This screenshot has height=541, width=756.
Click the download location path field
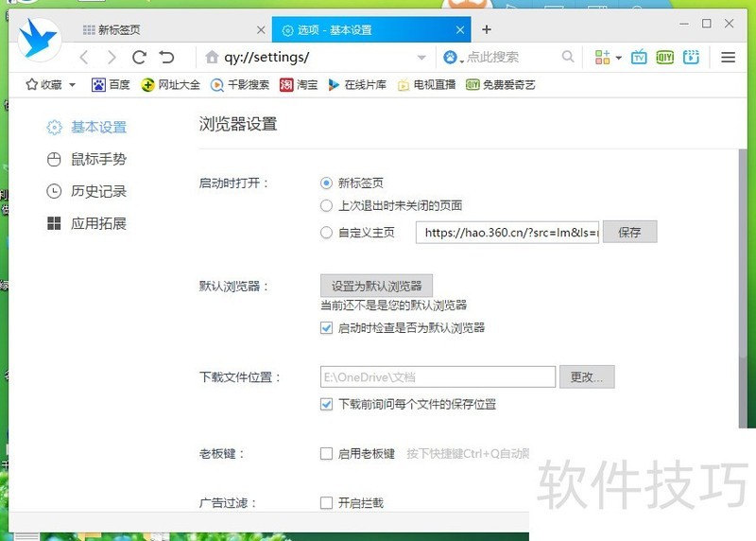click(x=438, y=377)
